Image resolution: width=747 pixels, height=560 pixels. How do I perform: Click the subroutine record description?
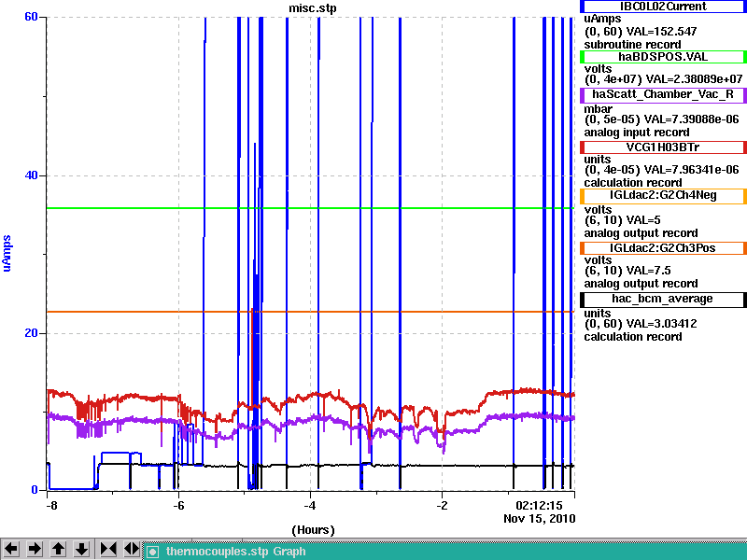633,45
